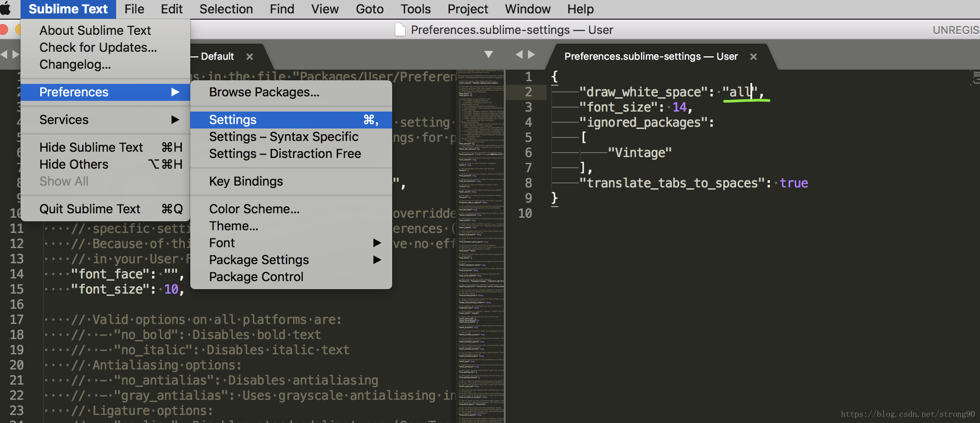
Task: Open the Edit menu
Action: click(172, 9)
